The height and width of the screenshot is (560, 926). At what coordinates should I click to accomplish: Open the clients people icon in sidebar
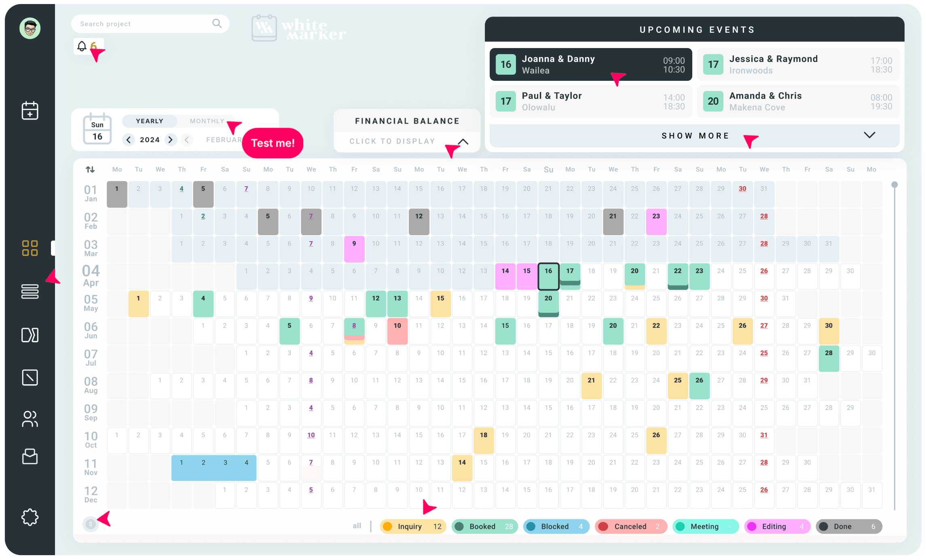[30, 419]
